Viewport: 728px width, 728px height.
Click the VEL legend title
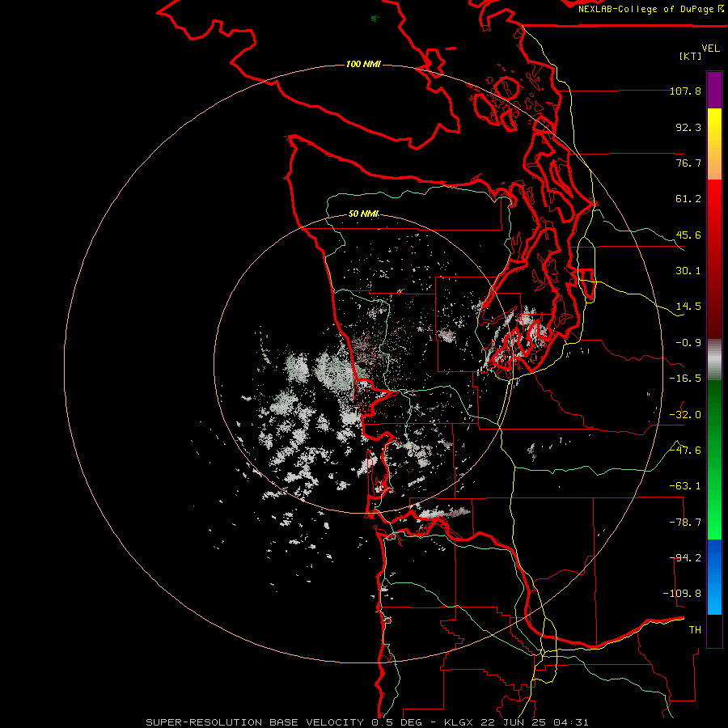(x=710, y=49)
